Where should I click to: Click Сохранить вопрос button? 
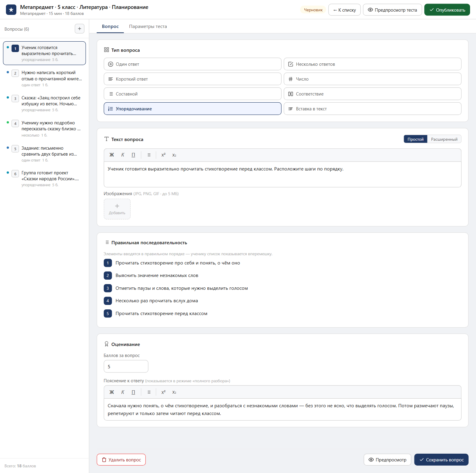[x=441, y=460]
